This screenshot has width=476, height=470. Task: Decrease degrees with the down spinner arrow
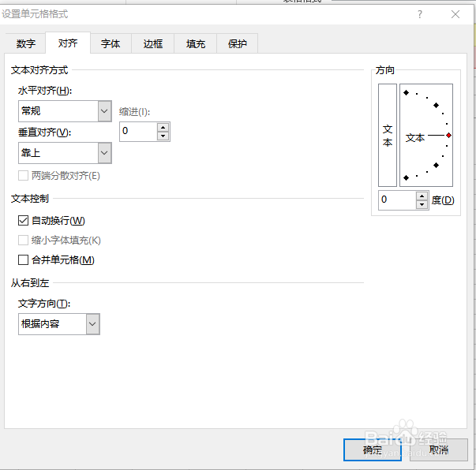pos(422,204)
